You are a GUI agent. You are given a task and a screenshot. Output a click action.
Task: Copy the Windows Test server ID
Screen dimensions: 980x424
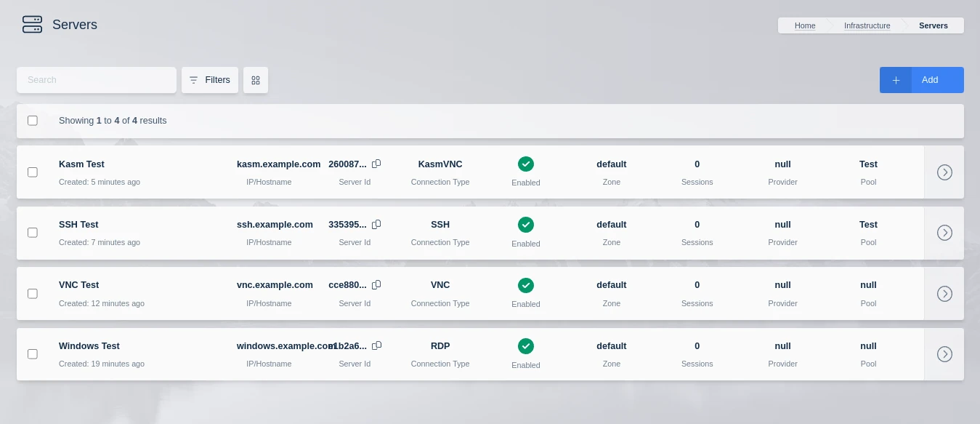click(x=376, y=345)
